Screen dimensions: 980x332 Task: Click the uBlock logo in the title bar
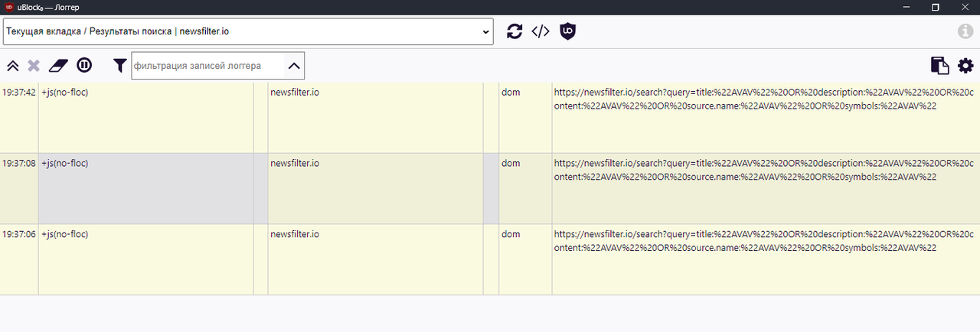(x=8, y=6)
